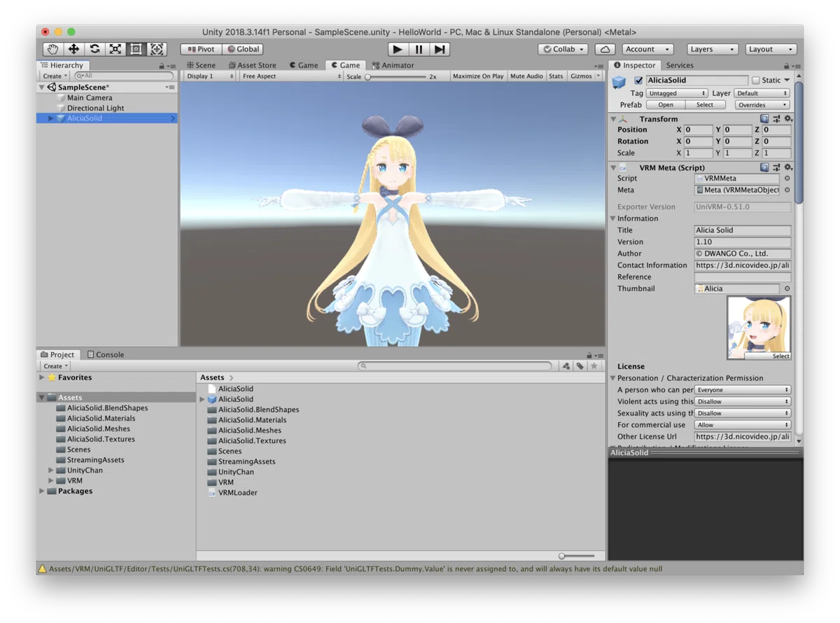The height and width of the screenshot is (623, 840).
Task: Collapse the Transform component
Action: coord(613,119)
